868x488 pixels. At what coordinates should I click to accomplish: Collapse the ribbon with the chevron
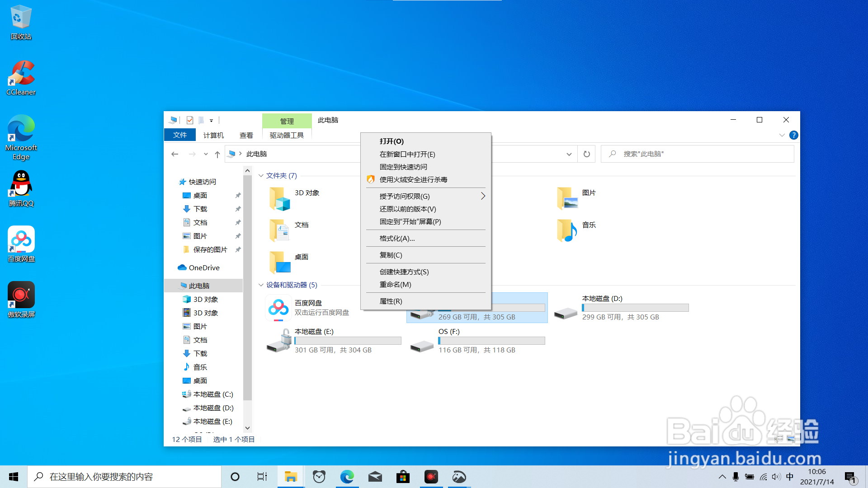click(782, 135)
